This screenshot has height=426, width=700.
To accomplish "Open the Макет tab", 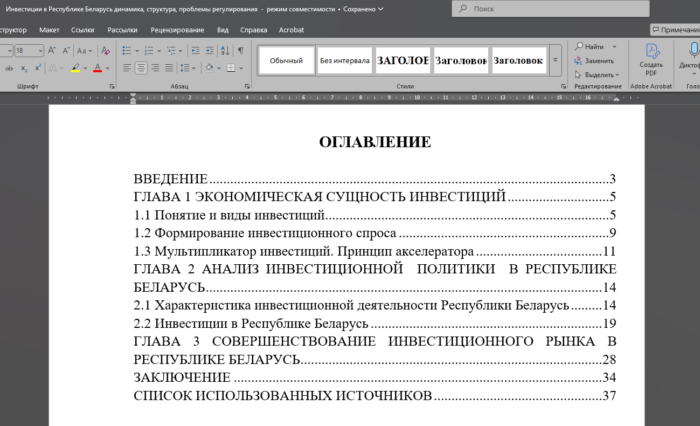I will point(49,30).
